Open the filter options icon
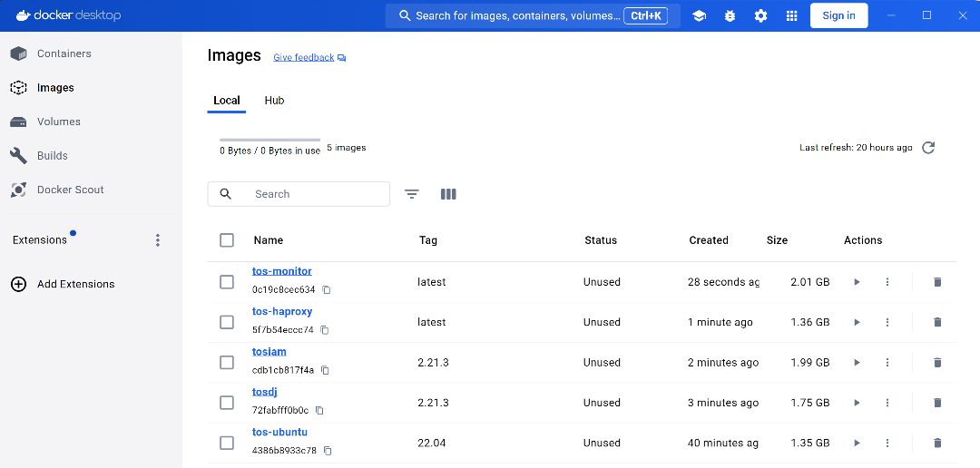Image resolution: width=980 pixels, height=468 pixels. tap(411, 194)
